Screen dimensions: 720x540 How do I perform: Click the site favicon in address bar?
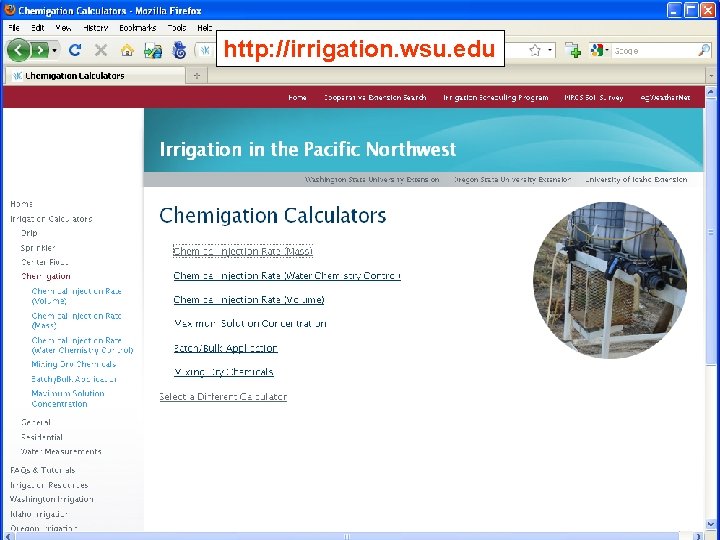coord(205,50)
